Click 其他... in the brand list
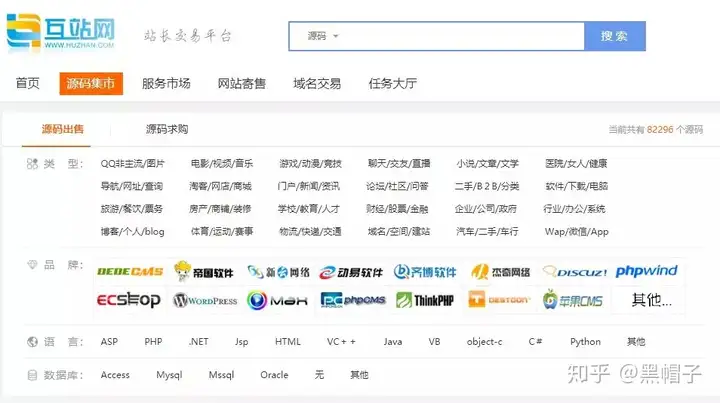 coord(651,300)
